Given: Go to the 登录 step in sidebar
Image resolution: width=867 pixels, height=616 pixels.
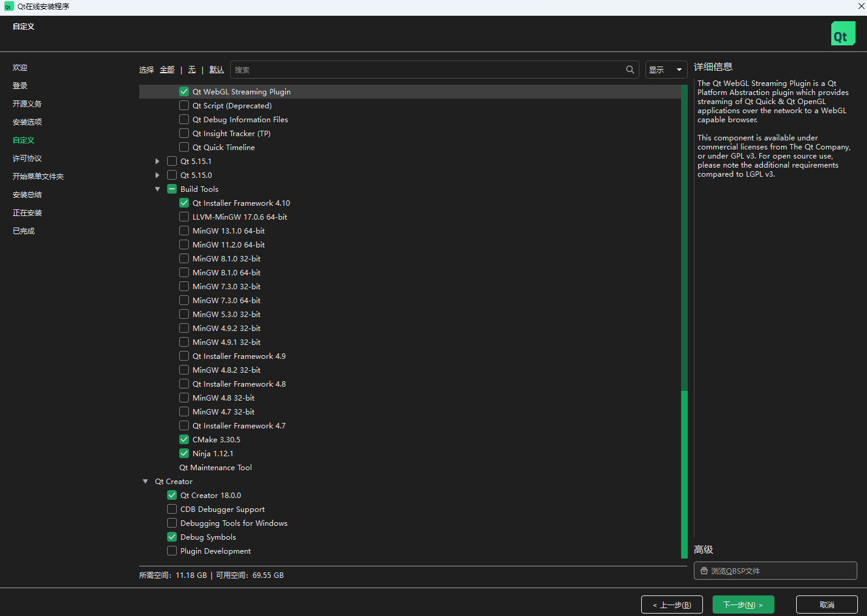Looking at the screenshot, I should pos(20,86).
